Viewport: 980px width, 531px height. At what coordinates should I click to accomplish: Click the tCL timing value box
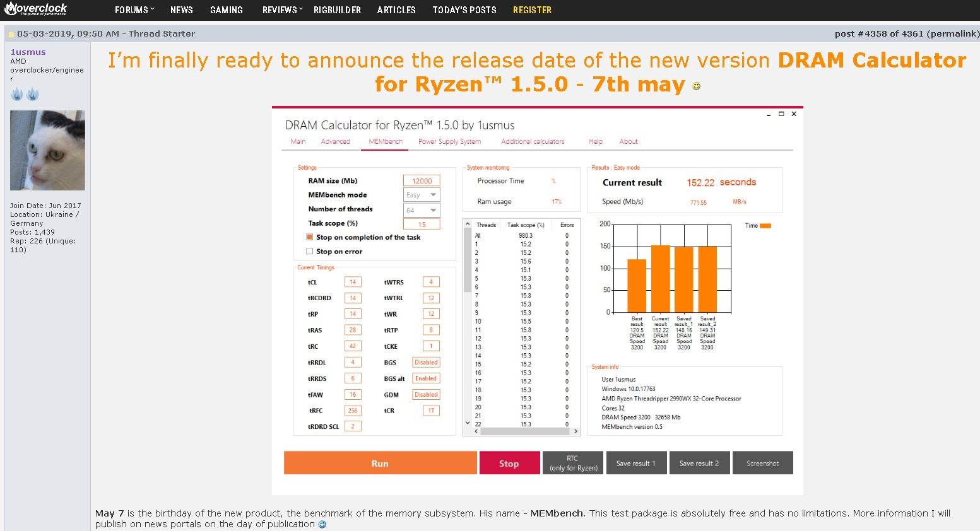[x=353, y=282]
